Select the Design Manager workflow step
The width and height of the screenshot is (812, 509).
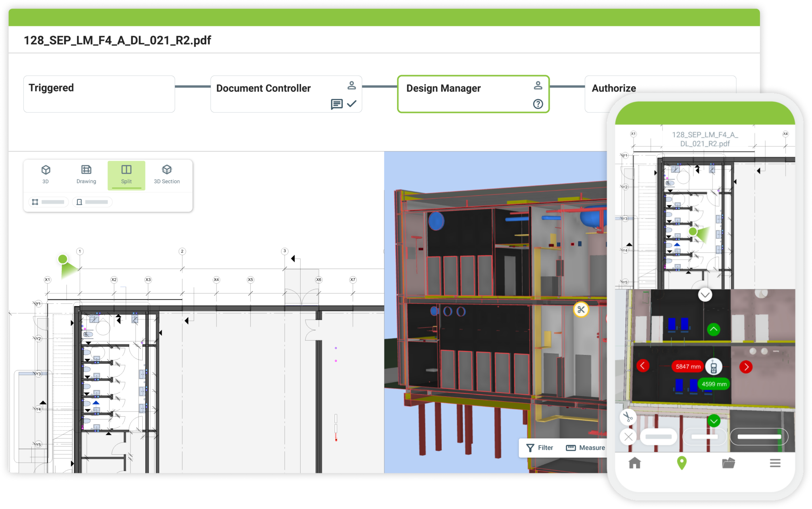pyautogui.click(x=473, y=94)
